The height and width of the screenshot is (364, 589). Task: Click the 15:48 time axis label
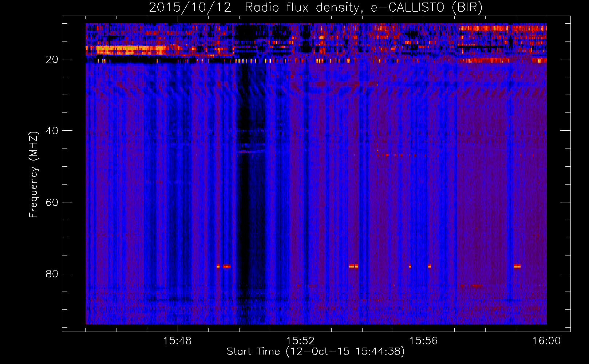pyautogui.click(x=177, y=341)
